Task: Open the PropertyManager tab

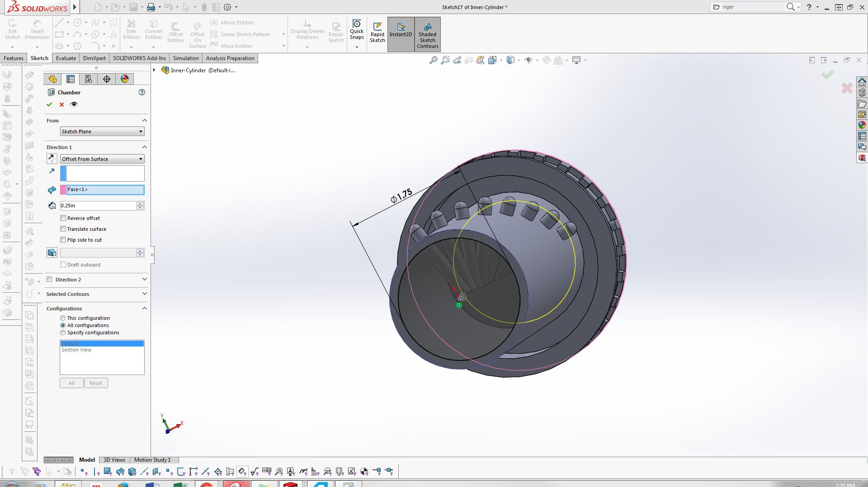Action: (71, 79)
